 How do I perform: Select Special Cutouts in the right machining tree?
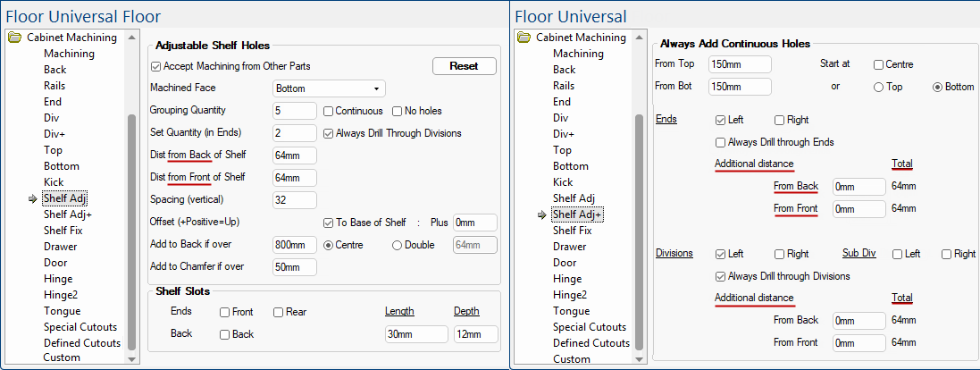(589, 327)
